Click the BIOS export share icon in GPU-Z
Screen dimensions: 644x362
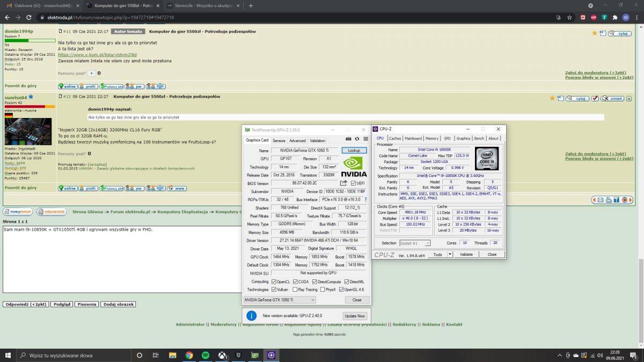(343, 183)
